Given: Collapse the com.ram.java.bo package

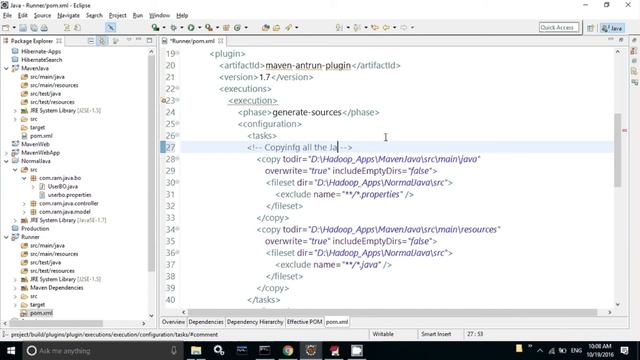Looking at the screenshot, I should click(x=24, y=178).
